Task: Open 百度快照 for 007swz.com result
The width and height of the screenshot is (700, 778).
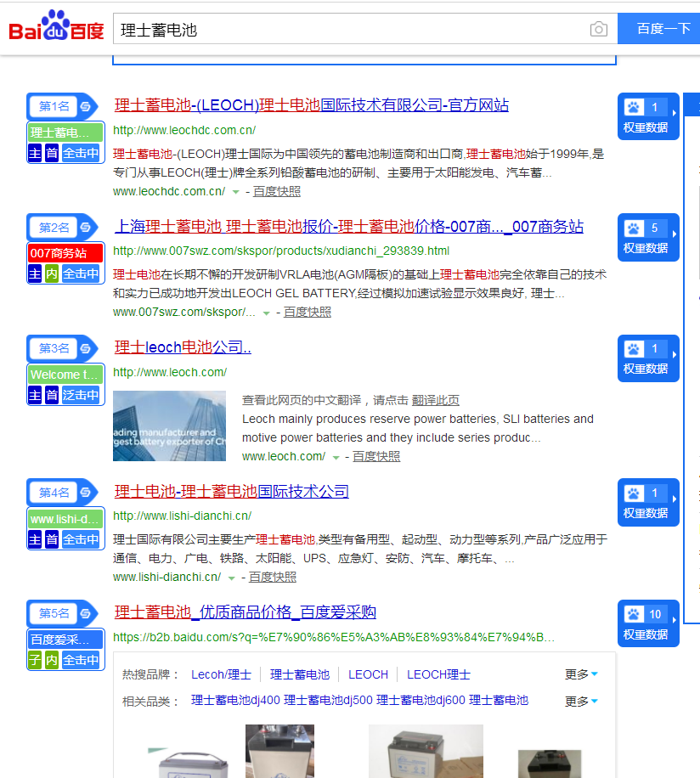Action: pos(308,312)
